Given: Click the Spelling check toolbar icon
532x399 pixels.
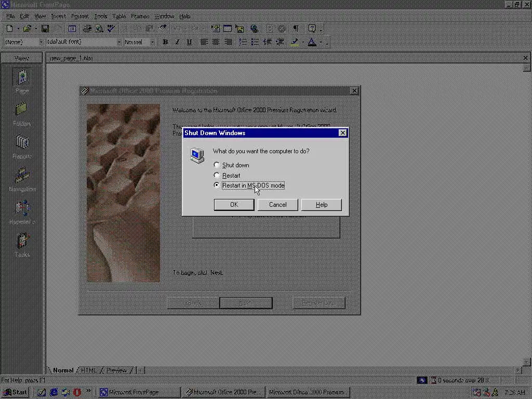Looking at the screenshot, I should click(111, 29).
